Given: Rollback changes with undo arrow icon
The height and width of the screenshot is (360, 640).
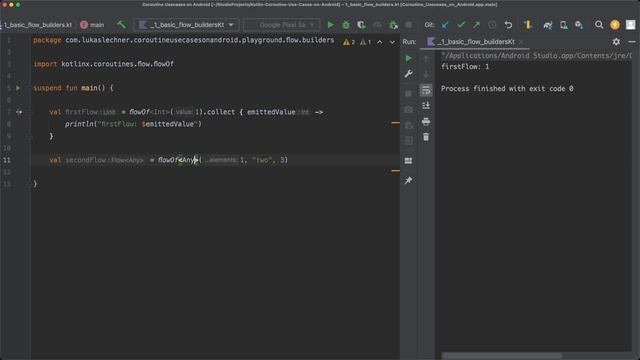Looking at the screenshot, I should point(508,24).
